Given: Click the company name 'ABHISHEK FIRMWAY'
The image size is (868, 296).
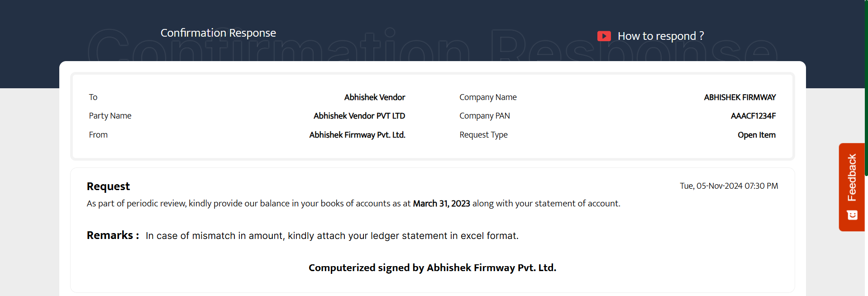Looking at the screenshot, I should (x=739, y=97).
